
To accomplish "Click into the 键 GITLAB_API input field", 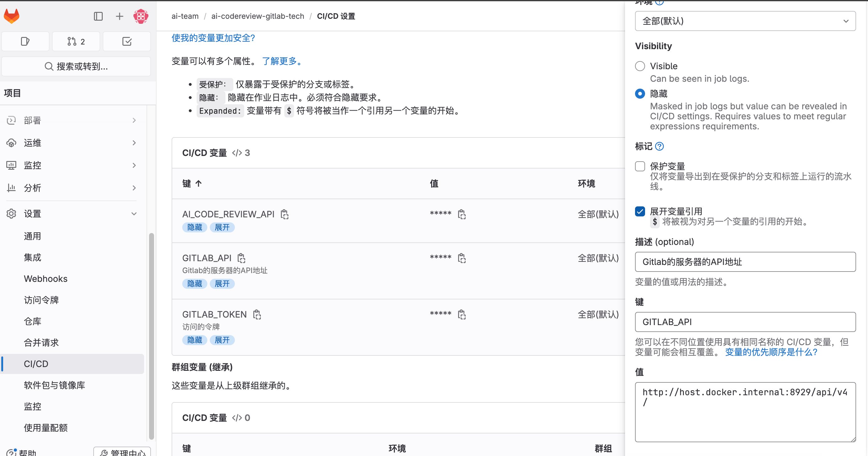I will point(745,322).
